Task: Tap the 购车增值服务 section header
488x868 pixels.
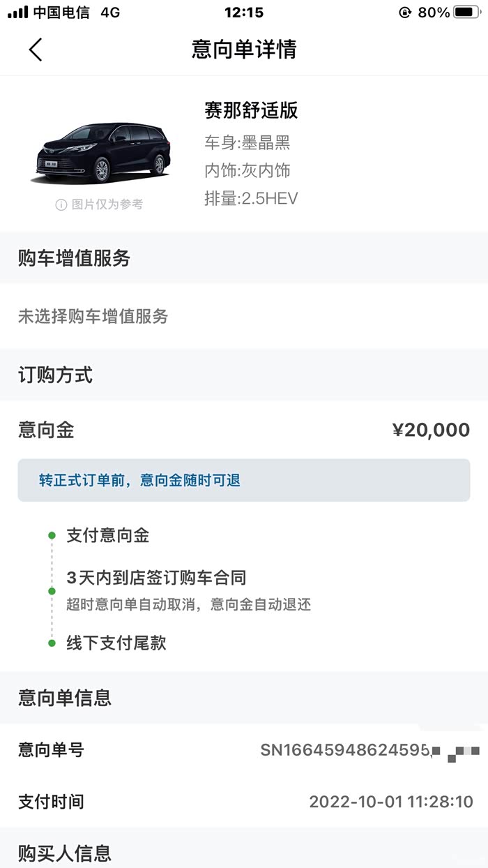Action: coord(74,258)
